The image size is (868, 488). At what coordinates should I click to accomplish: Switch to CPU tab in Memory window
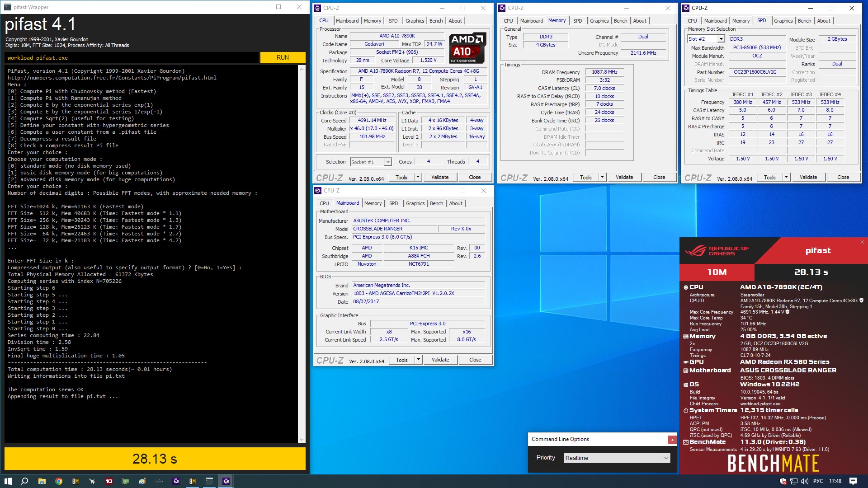(x=508, y=21)
